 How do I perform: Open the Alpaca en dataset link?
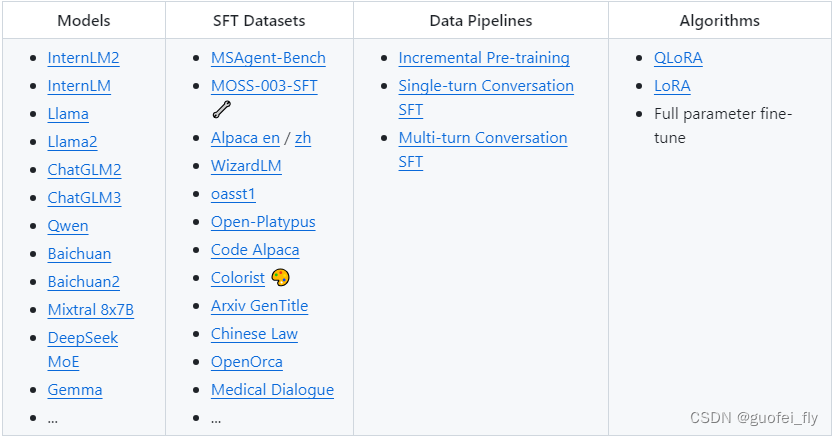[x=245, y=138]
